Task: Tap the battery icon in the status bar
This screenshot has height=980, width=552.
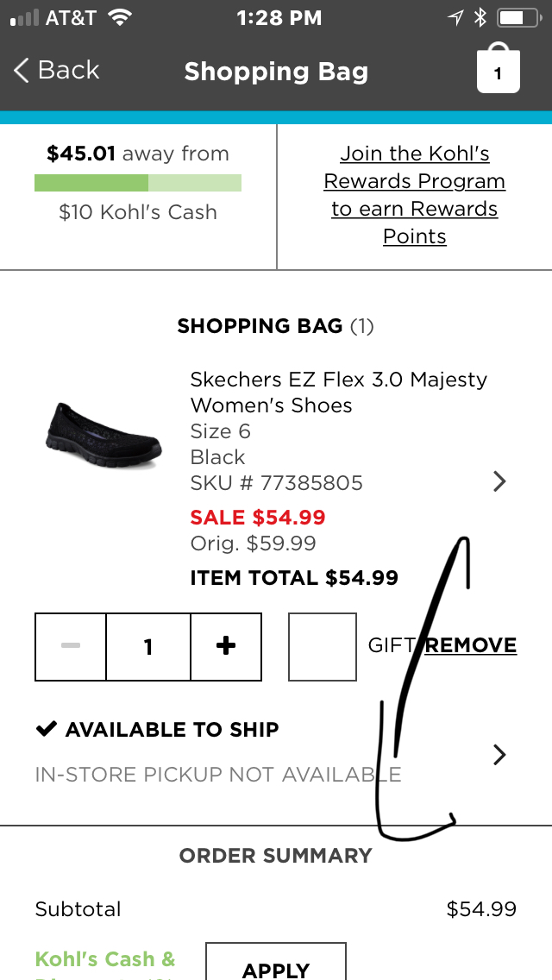Action: pos(517,17)
